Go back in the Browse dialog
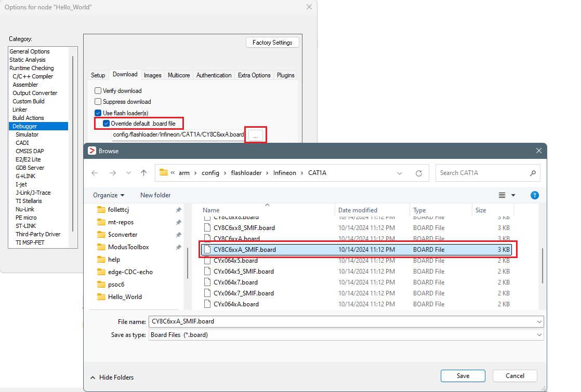The height and width of the screenshot is (392, 581). click(x=95, y=173)
